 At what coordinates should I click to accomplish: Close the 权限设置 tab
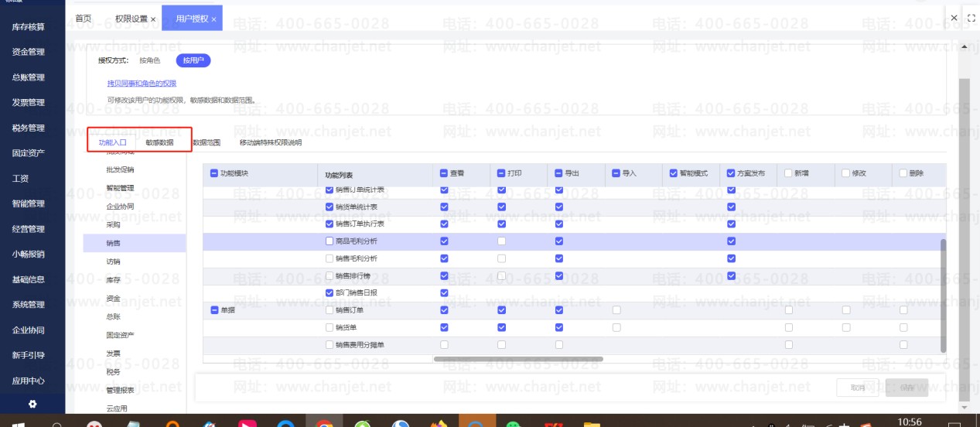coord(152,19)
